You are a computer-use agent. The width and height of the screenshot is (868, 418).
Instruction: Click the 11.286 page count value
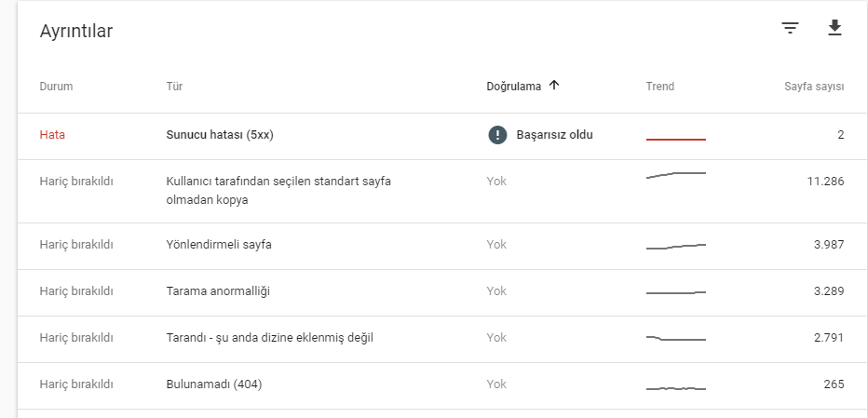coord(825,181)
